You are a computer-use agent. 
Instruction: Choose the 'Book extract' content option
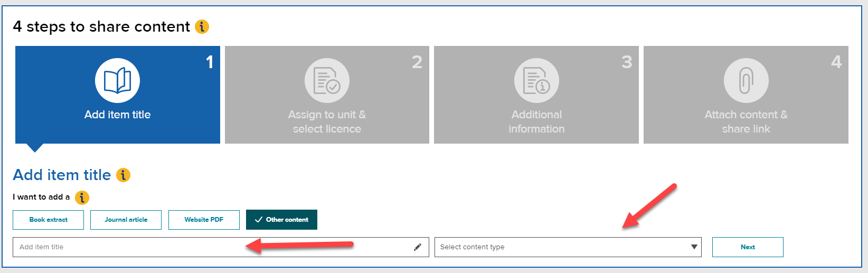49,220
